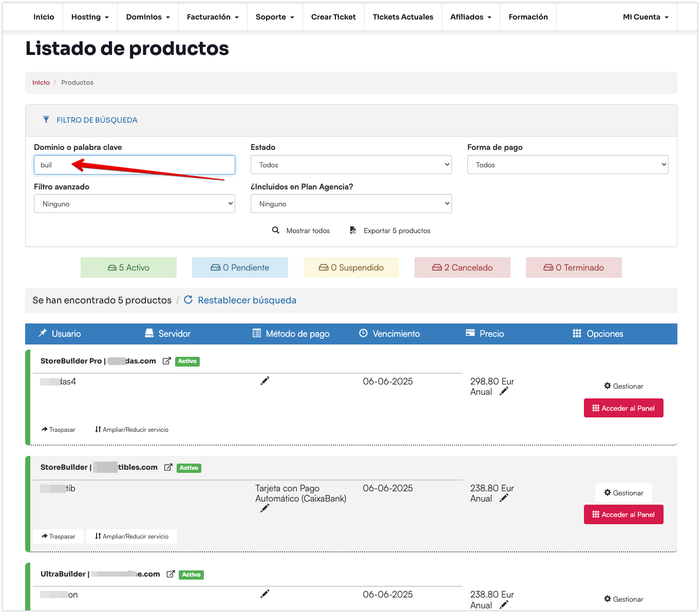
Task: Filter by 2 Cancelado status
Action: 462,267
